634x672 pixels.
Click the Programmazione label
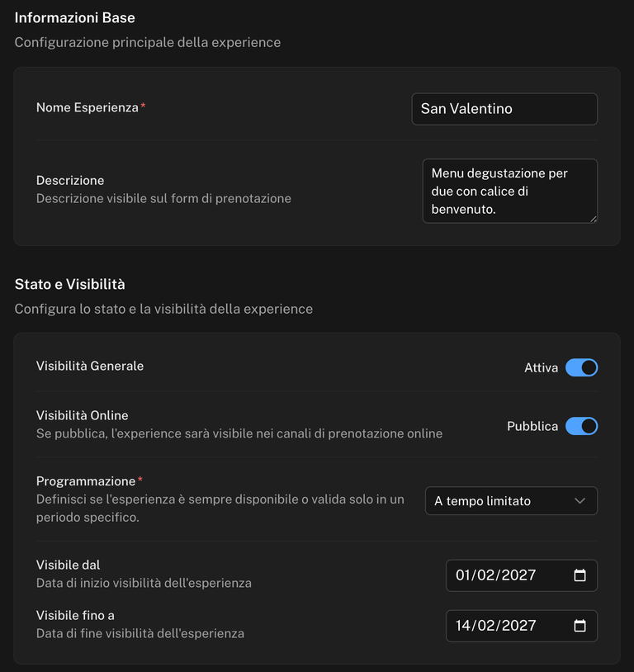86,480
